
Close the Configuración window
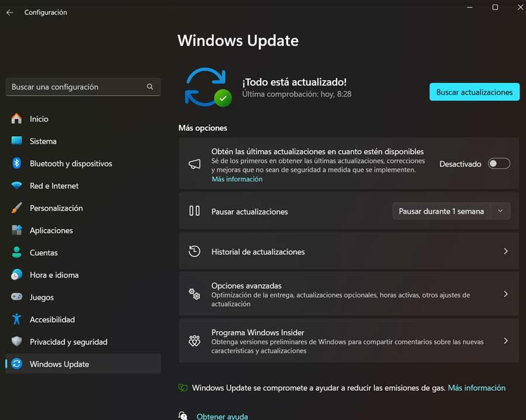(x=520, y=7)
